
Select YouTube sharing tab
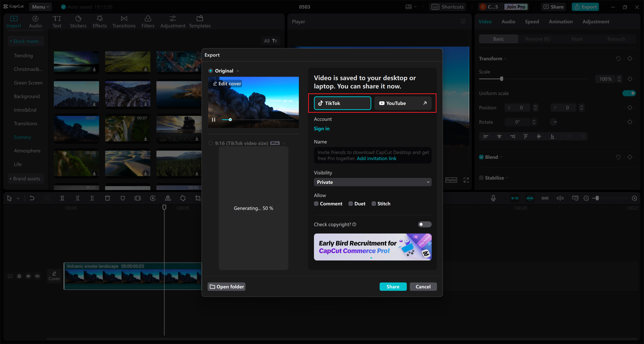point(403,103)
